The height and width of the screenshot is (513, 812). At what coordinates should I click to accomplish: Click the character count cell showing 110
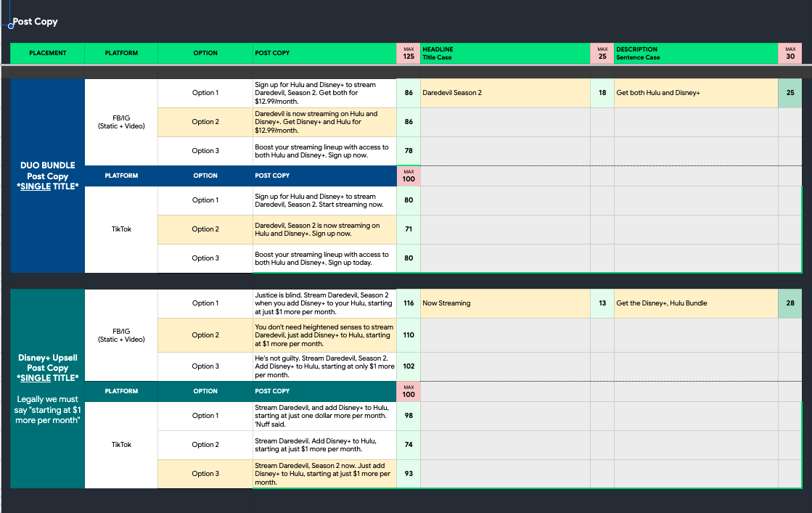(x=409, y=335)
